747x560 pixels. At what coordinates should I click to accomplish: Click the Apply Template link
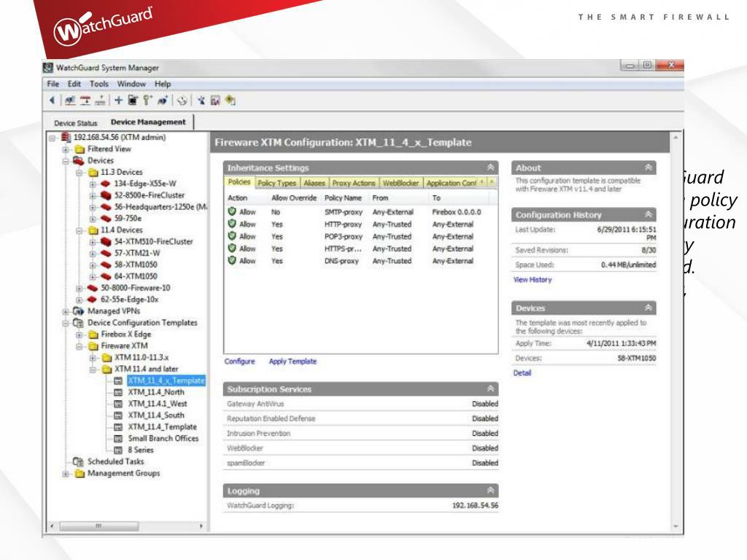point(293,362)
